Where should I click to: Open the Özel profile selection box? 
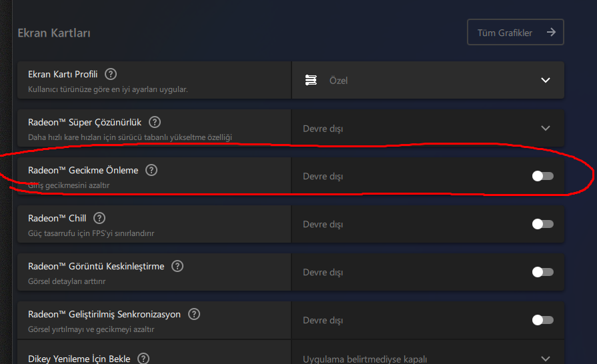tap(428, 80)
